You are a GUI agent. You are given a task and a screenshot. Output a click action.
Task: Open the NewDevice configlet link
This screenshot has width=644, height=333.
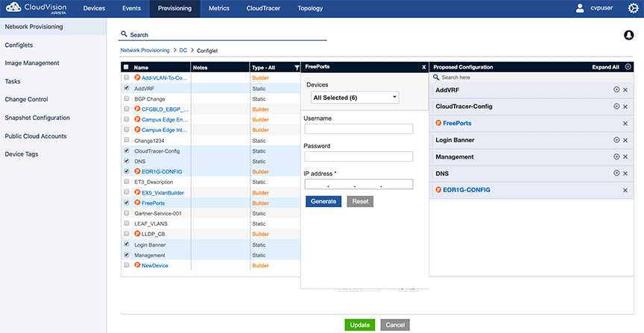155,266
